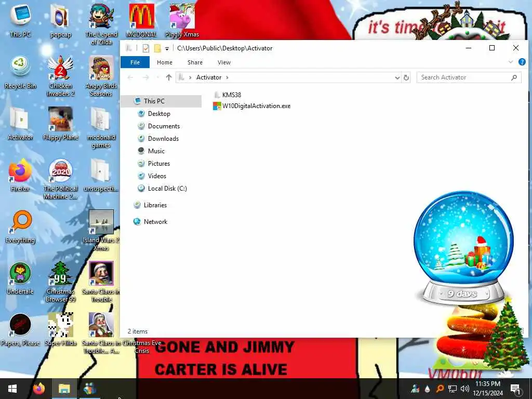Open the File ribbon tab
Screen dimensions: 532x399
135,62
